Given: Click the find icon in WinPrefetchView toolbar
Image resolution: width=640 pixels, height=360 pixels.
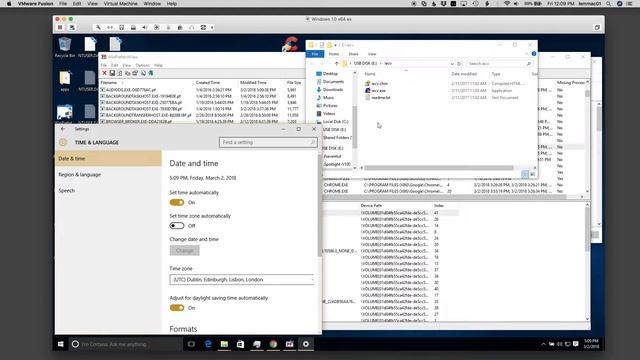Looking at the screenshot, I should point(143,73).
